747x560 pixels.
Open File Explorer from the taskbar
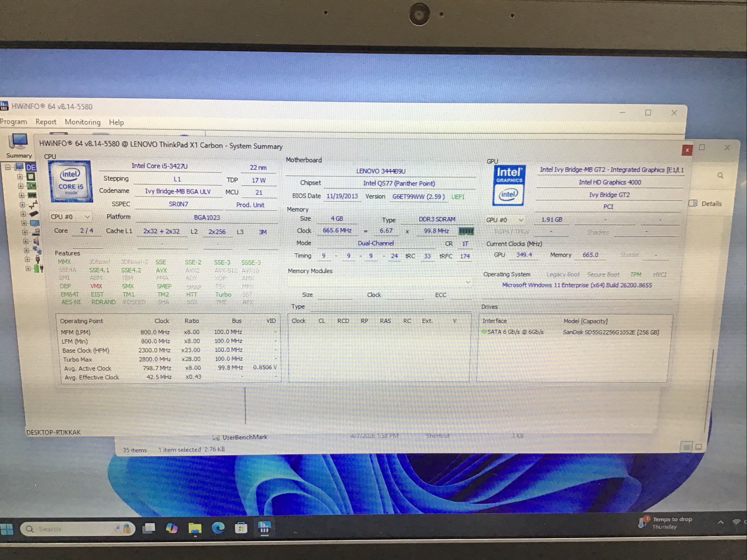[195, 528]
